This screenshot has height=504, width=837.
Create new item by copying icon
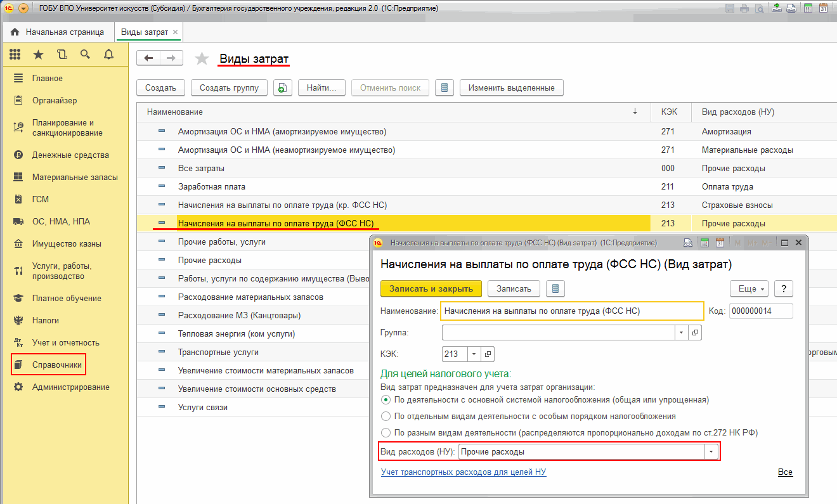(x=283, y=88)
